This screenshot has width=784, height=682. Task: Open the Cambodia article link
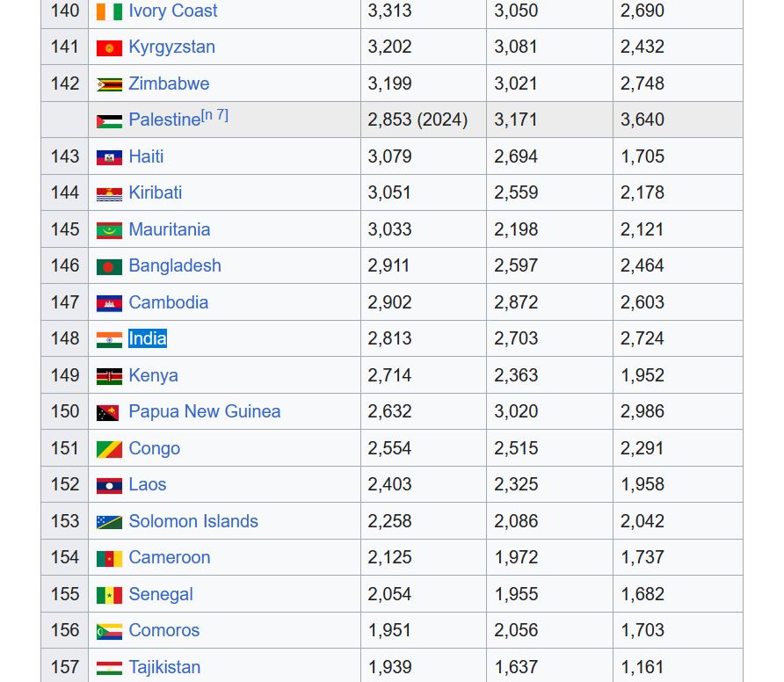click(169, 302)
